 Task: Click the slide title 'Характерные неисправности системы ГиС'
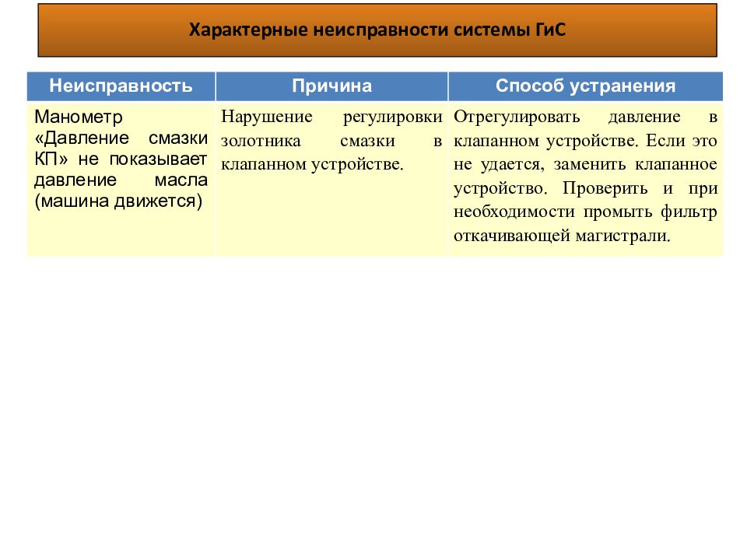(x=377, y=30)
